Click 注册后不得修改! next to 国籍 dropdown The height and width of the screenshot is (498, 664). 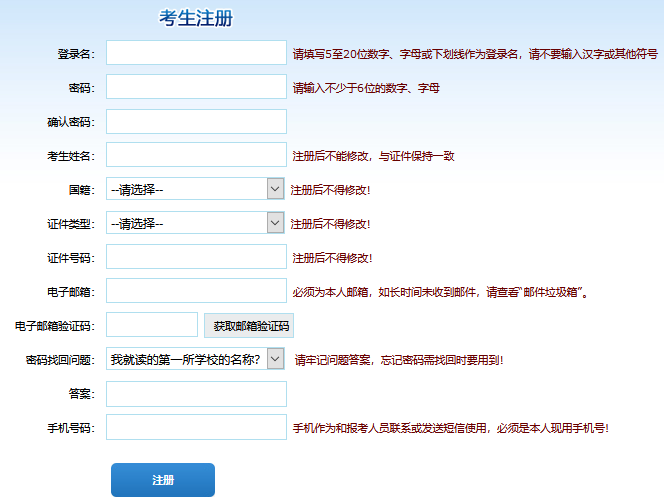pos(330,190)
